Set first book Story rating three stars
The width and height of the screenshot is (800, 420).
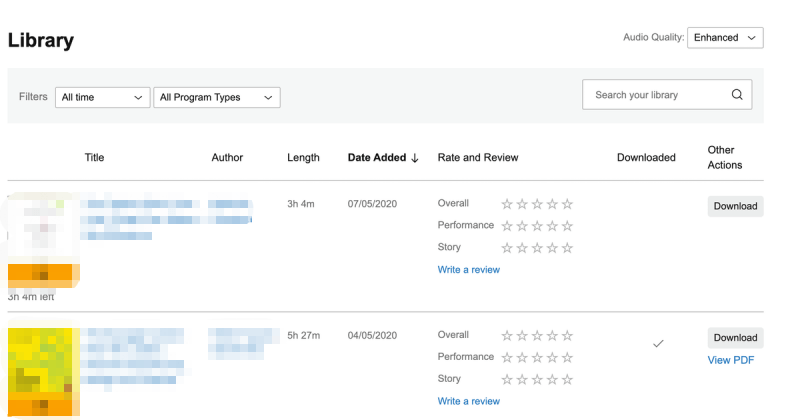(x=537, y=248)
